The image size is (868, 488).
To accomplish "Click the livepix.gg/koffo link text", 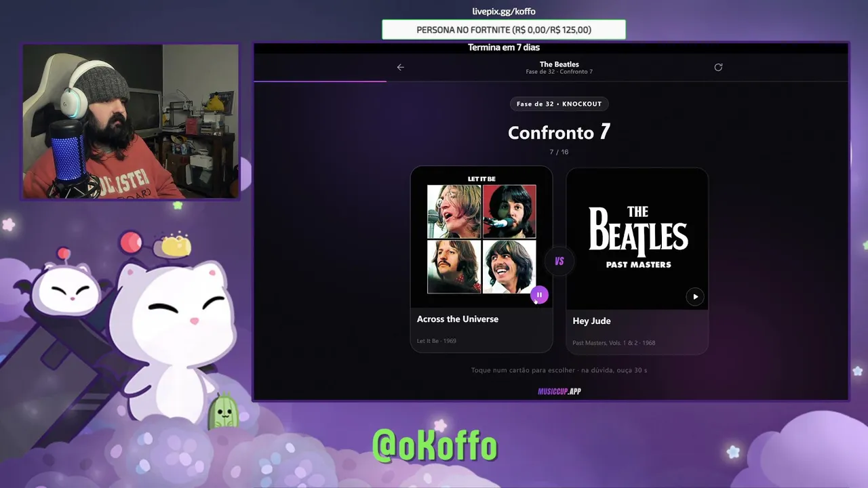I will [x=504, y=12].
